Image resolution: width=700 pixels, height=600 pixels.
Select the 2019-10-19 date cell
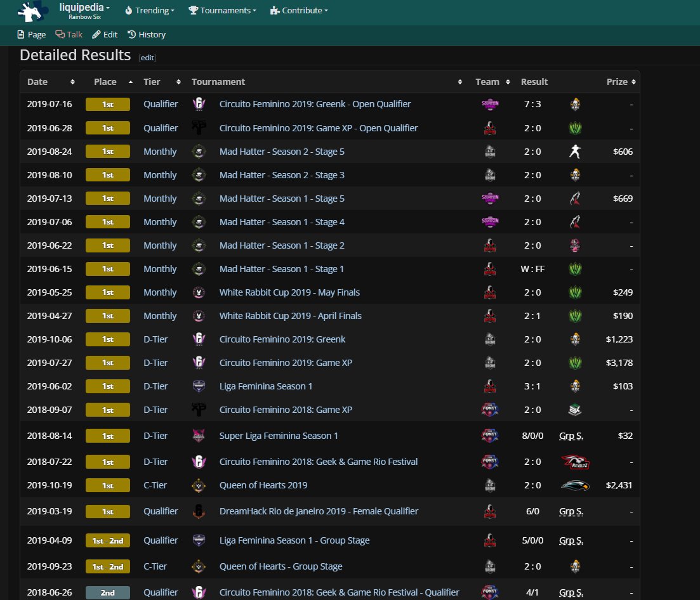click(49, 485)
